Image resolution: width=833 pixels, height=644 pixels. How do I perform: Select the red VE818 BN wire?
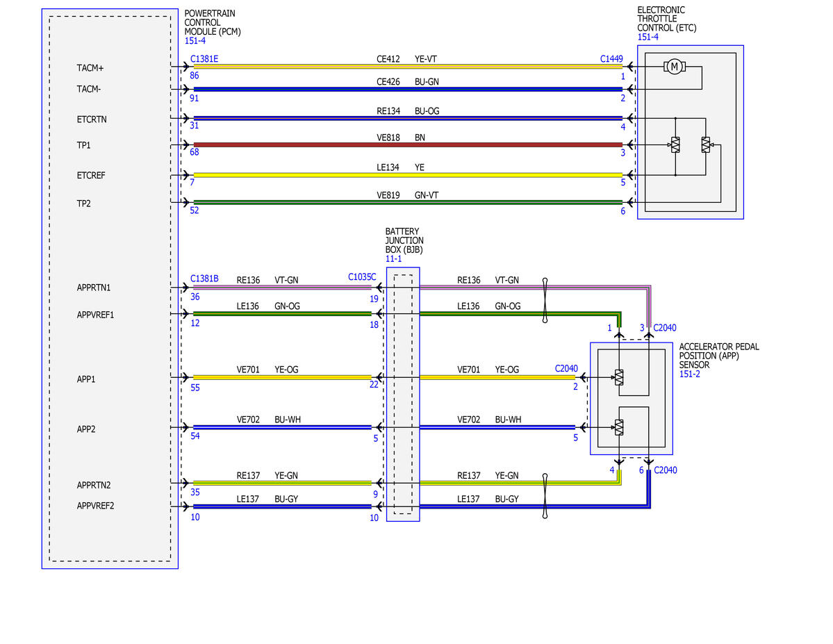408,145
